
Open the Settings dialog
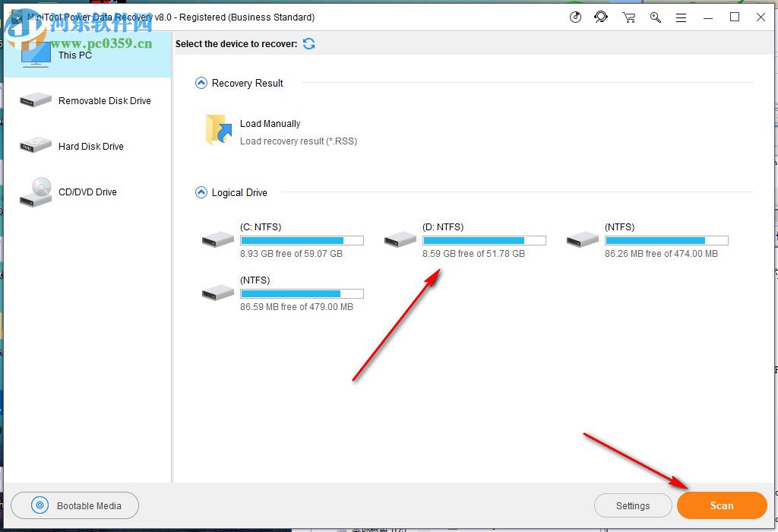[633, 505]
